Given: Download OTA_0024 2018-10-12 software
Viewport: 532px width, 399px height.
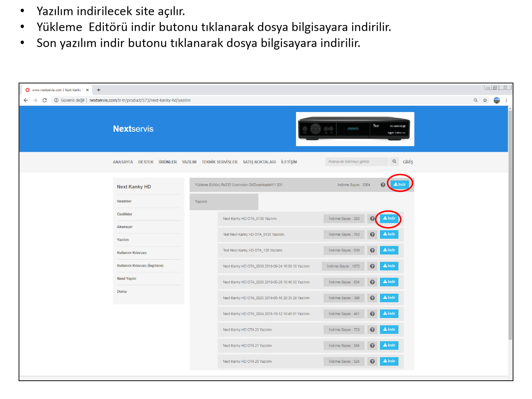Looking at the screenshot, I should 389,313.
